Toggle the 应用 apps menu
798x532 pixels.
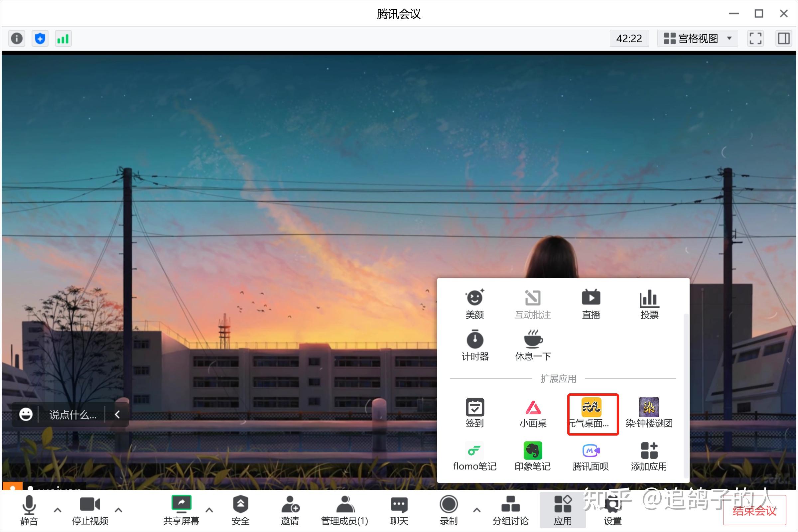(563, 511)
